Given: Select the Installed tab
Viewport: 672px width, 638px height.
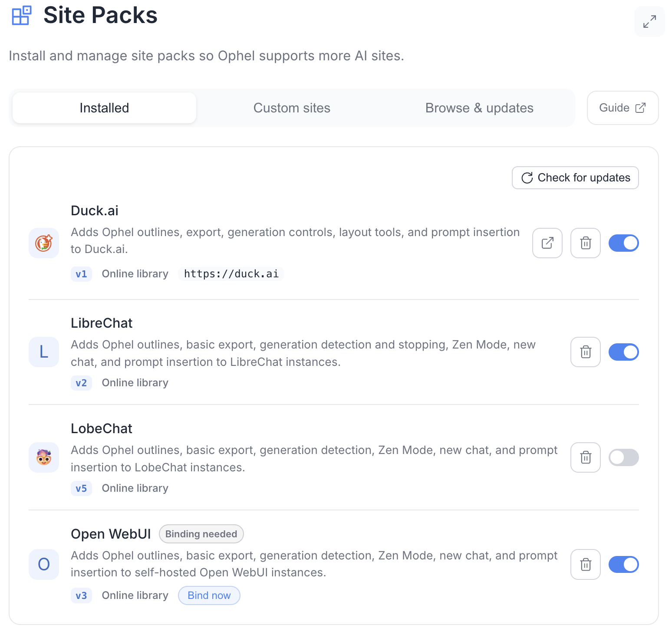Looking at the screenshot, I should click(x=104, y=108).
